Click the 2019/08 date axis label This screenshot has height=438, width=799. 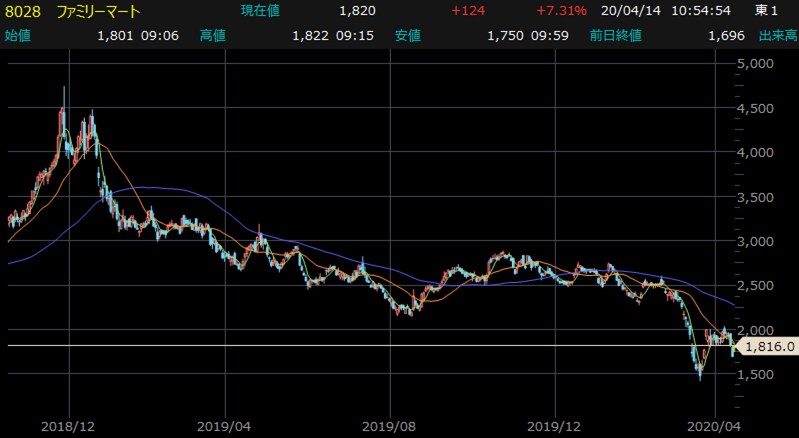[389, 426]
